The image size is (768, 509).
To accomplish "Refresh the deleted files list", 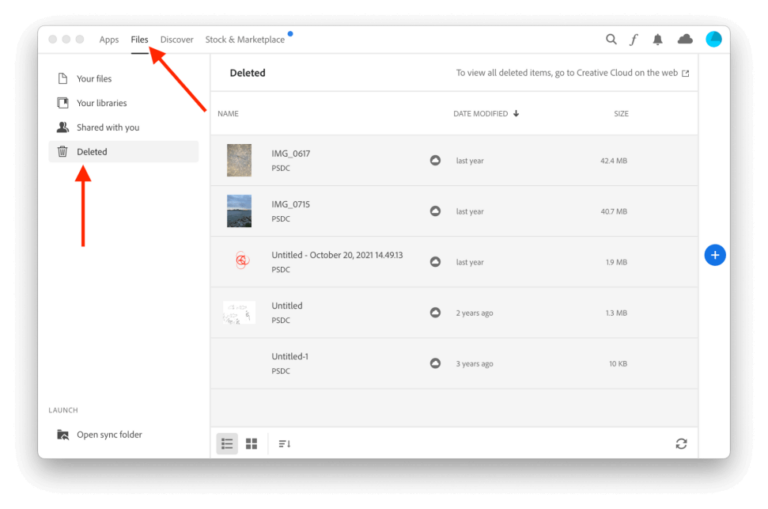I will coord(681,444).
